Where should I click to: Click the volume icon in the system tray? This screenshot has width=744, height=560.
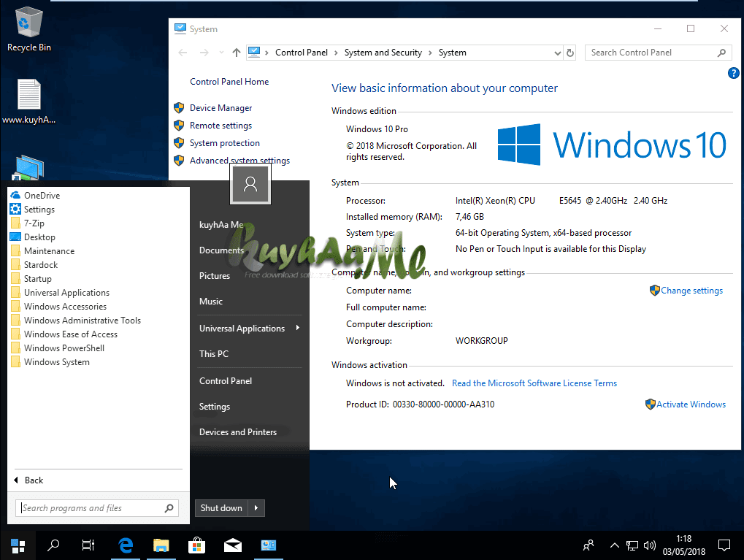click(x=649, y=545)
